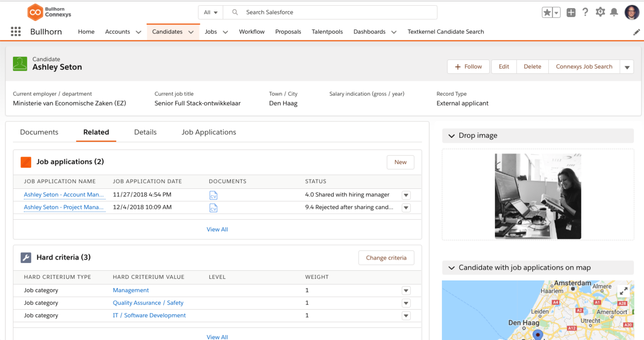The width and height of the screenshot is (644, 340).
Task: Click the map on Amsterdam
Action: tap(572, 283)
